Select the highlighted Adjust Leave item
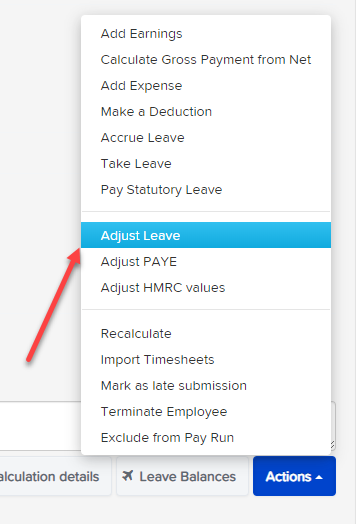Viewport: 361px width, 524px height. click(x=206, y=235)
